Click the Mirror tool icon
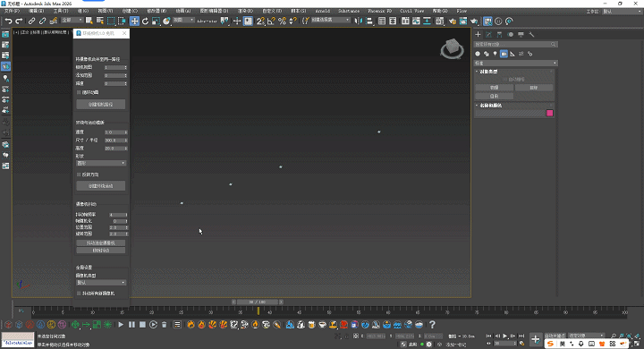The width and height of the screenshot is (644, 349). point(359,21)
